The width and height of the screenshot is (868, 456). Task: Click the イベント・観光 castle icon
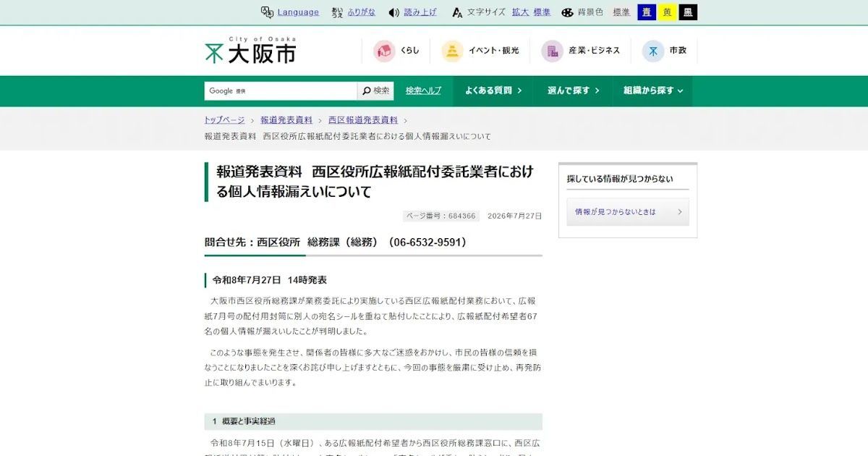tap(453, 51)
